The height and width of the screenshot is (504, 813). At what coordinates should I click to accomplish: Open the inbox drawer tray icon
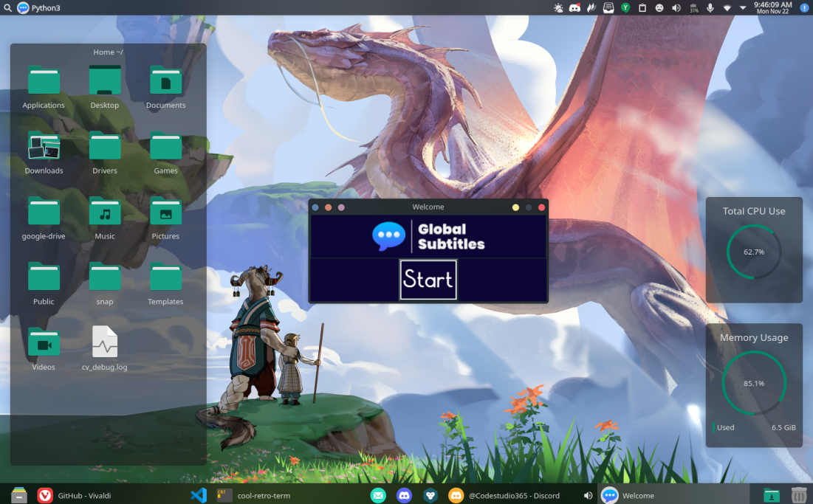tap(608, 8)
